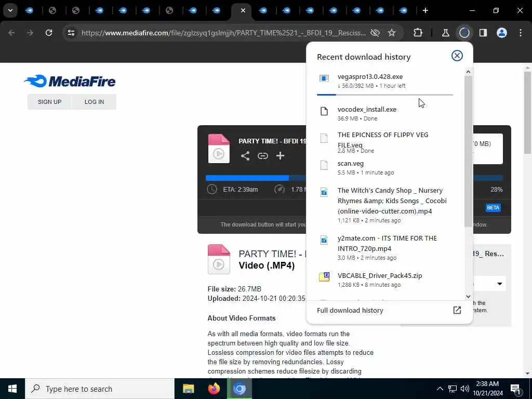Click the browser forward arrow
This screenshot has height=399, width=532.
click(x=30, y=33)
